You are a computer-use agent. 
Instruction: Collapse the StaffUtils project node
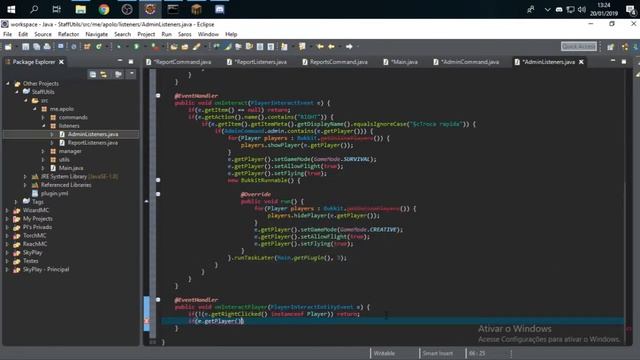pyautogui.click(x=17, y=92)
